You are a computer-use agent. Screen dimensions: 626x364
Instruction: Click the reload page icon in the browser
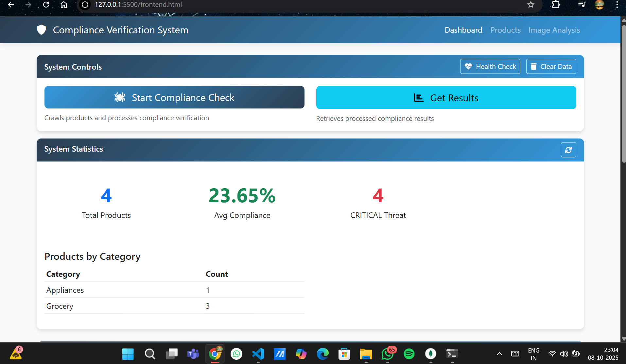[x=46, y=5]
